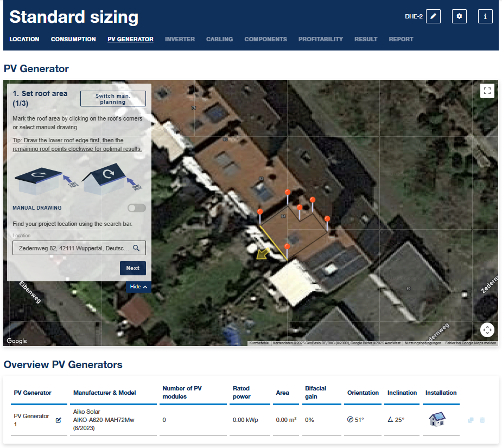This screenshot has width=502, height=448.
Task: Open settings via the gear icon
Action: 459,16
